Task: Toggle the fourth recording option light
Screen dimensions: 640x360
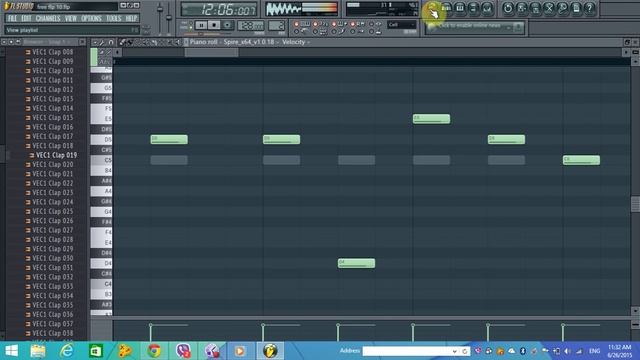Action: click(x=352, y=24)
